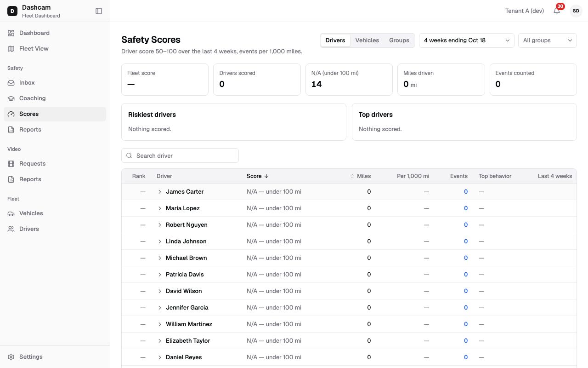Open the '4 weeks ending Oct 18' dropdown

click(467, 40)
